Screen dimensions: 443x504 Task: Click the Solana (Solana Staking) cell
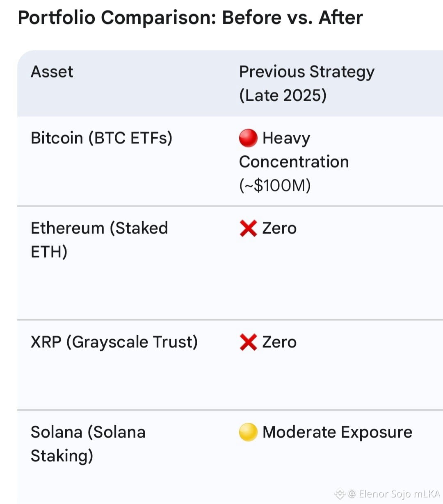[x=88, y=444]
